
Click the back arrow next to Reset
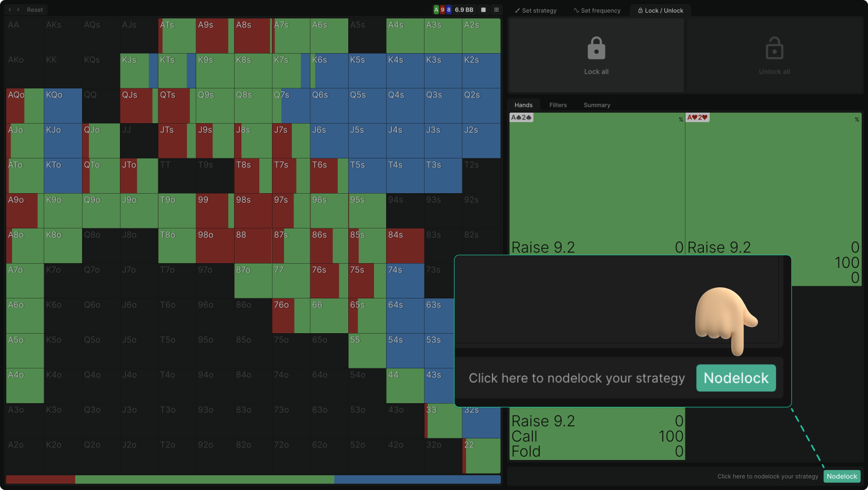pos(9,9)
